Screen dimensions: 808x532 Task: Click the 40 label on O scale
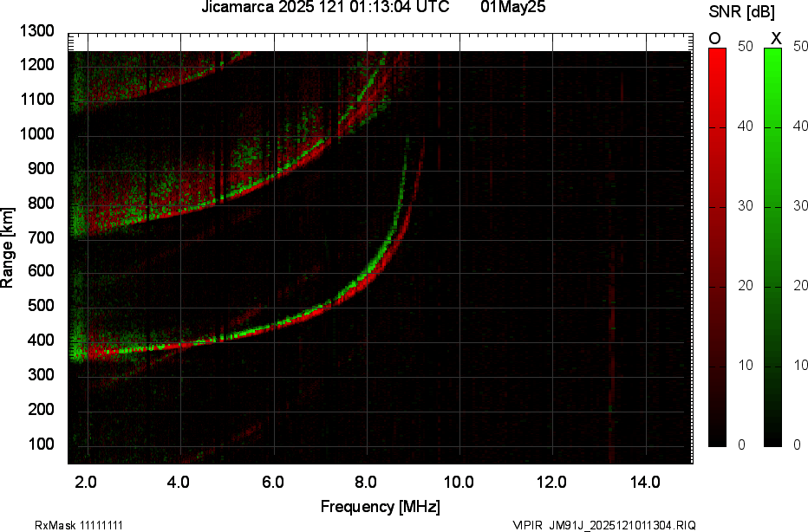[x=745, y=127]
